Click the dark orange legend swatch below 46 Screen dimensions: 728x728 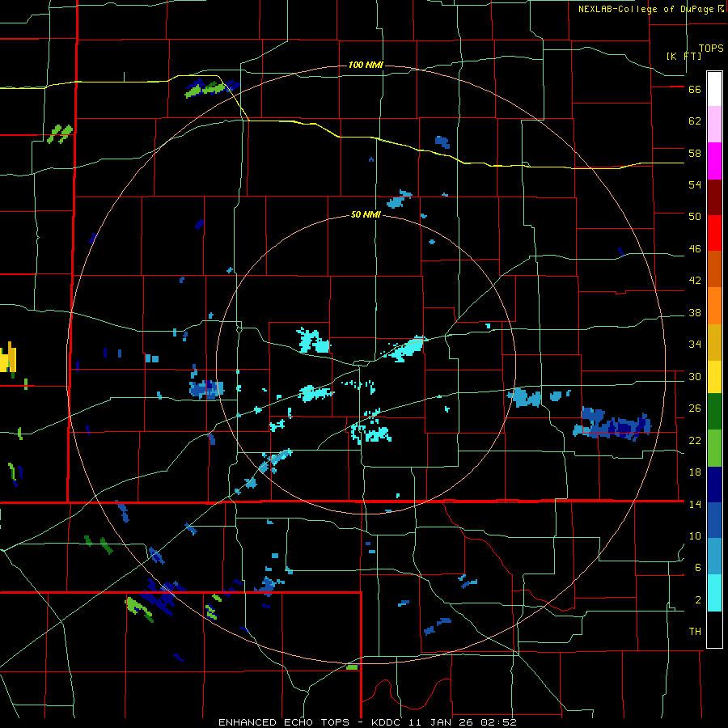[x=714, y=269]
